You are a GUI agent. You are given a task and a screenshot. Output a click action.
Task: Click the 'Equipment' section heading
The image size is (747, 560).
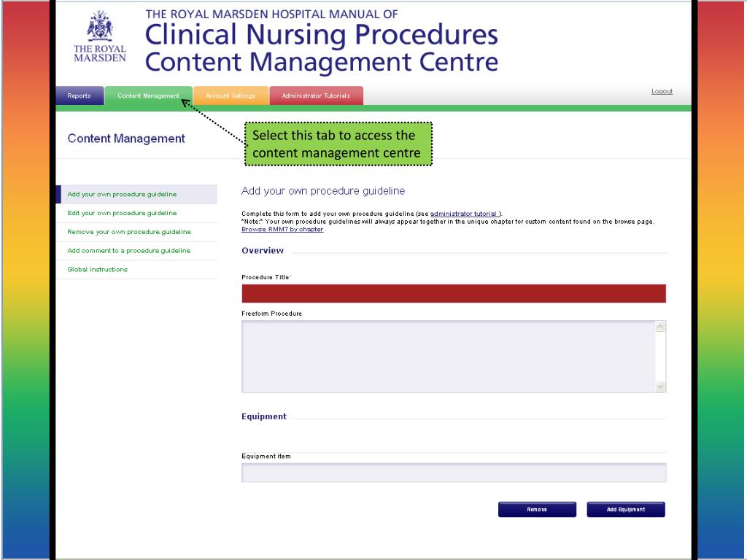(x=264, y=416)
